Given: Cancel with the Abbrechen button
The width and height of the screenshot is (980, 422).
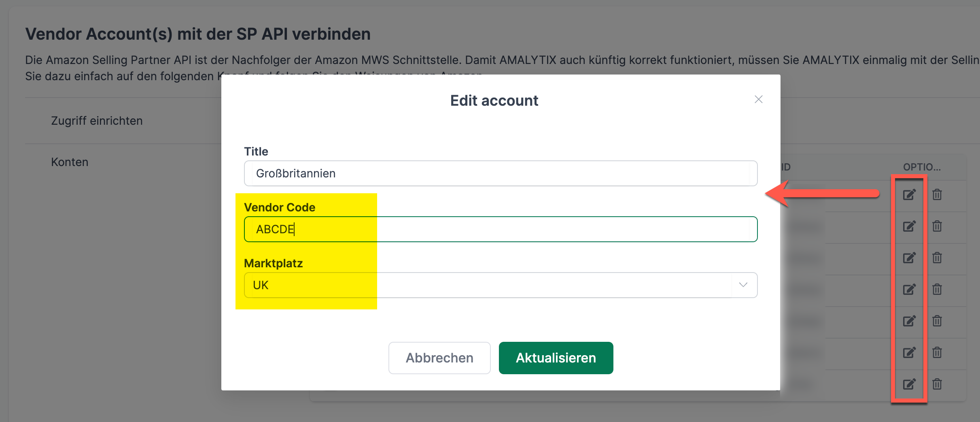Looking at the screenshot, I should pos(439,358).
